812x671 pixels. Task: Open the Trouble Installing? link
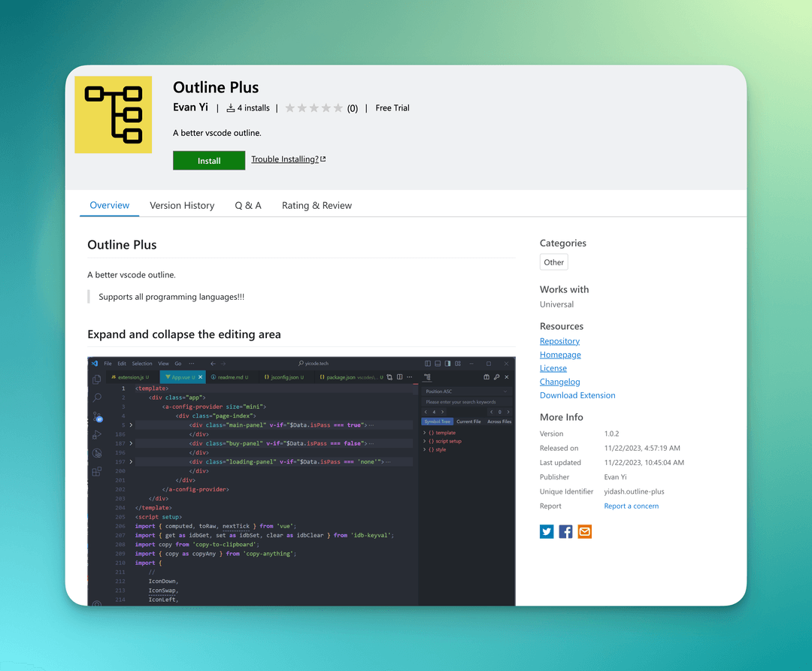pyautogui.click(x=289, y=159)
